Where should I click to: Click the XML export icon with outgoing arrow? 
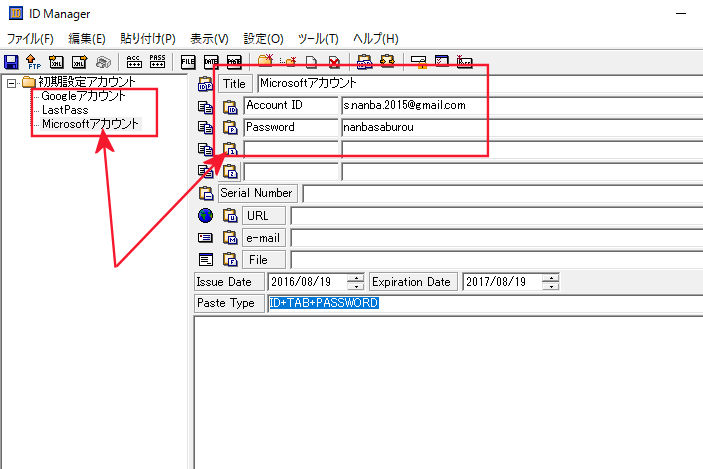[x=79, y=62]
